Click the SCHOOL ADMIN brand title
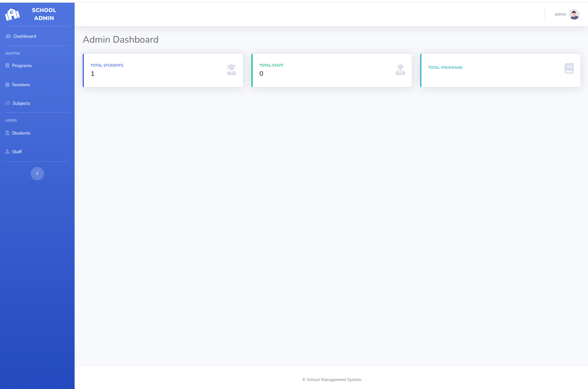Screen dimensions: 588x389 (44, 14)
